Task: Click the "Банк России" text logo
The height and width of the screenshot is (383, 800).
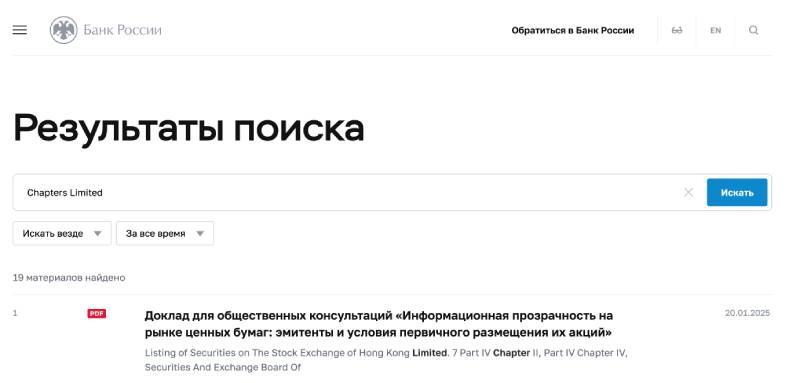Action: coord(122,30)
